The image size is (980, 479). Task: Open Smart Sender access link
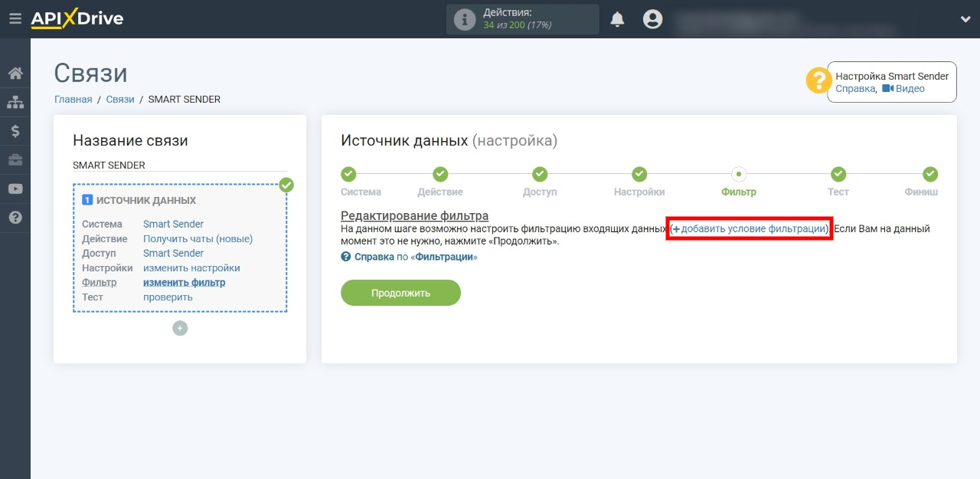click(x=173, y=253)
